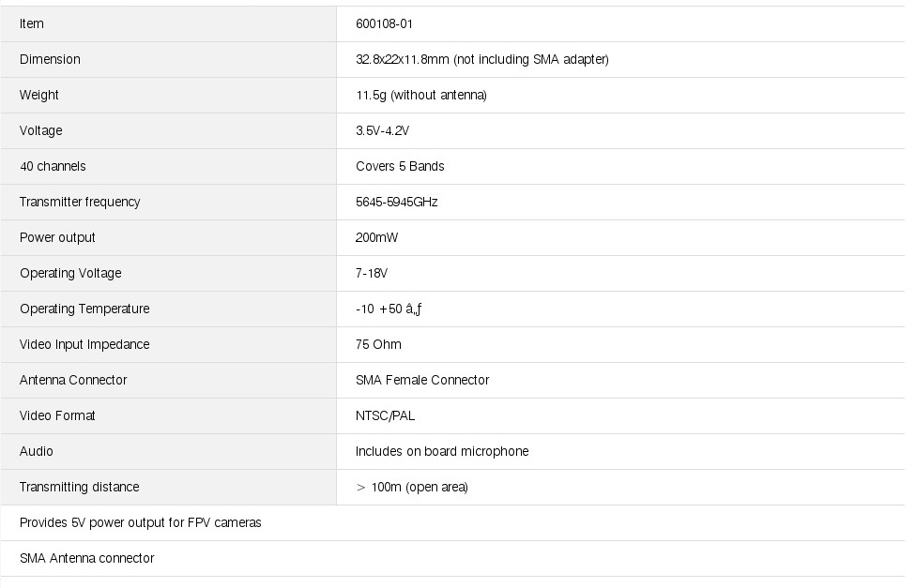Screen dimensions: 916x588
Task: Click the Covers 5 Bands text
Action: coord(400,166)
